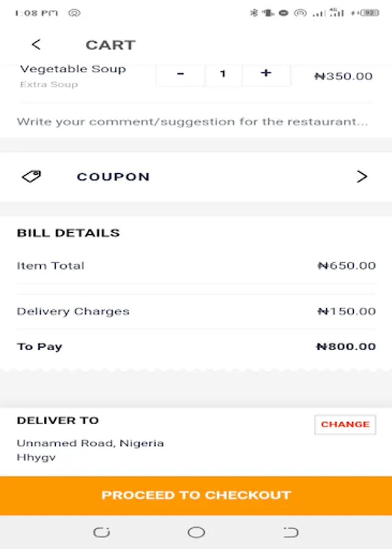
Task: Tap PROCEED TO CHECKOUT
Action: [196, 495]
